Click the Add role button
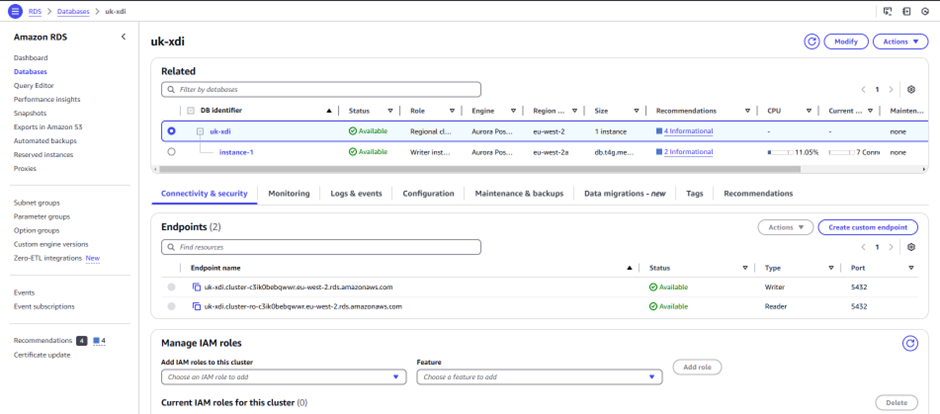 [x=697, y=367]
